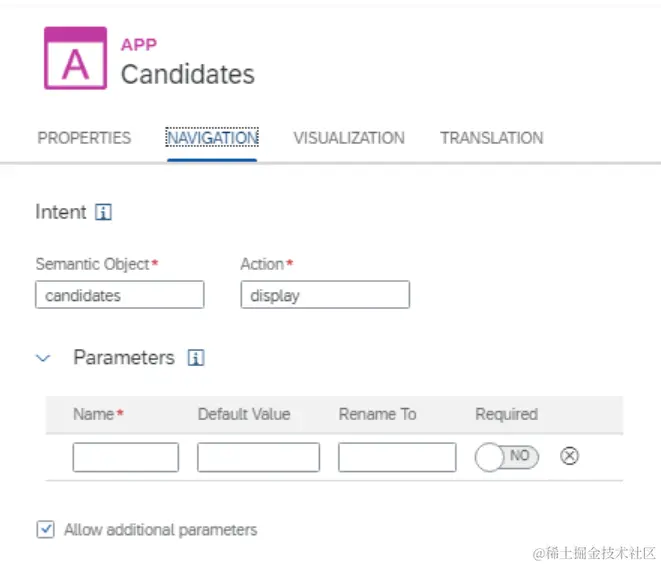This screenshot has width=661, height=566.
Task: Focus the Rename To input box
Action: (396, 457)
